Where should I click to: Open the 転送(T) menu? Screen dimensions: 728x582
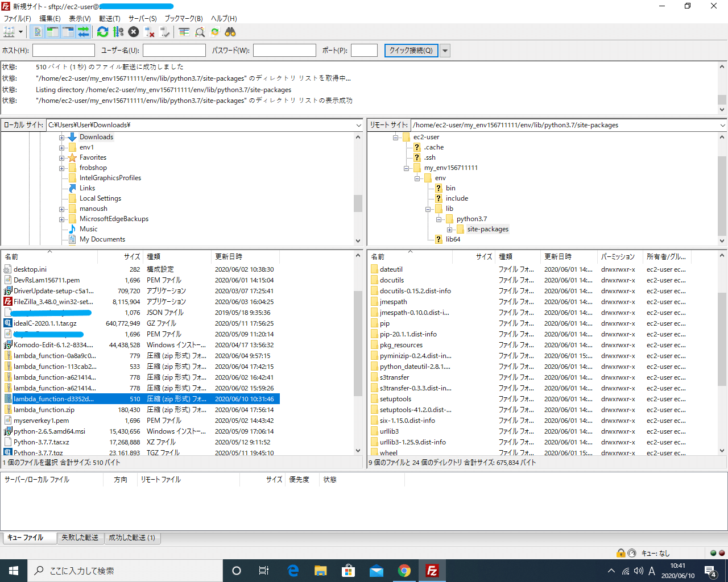coord(110,19)
